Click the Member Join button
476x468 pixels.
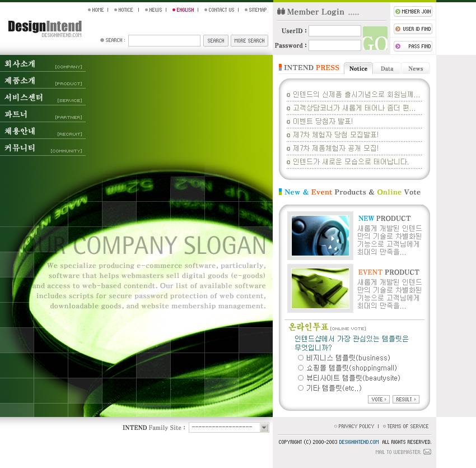[x=413, y=11]
